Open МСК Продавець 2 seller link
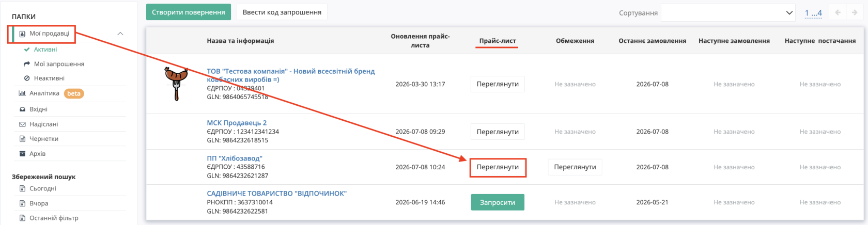This screenshot has height=225, width=868. click(237, 123)
